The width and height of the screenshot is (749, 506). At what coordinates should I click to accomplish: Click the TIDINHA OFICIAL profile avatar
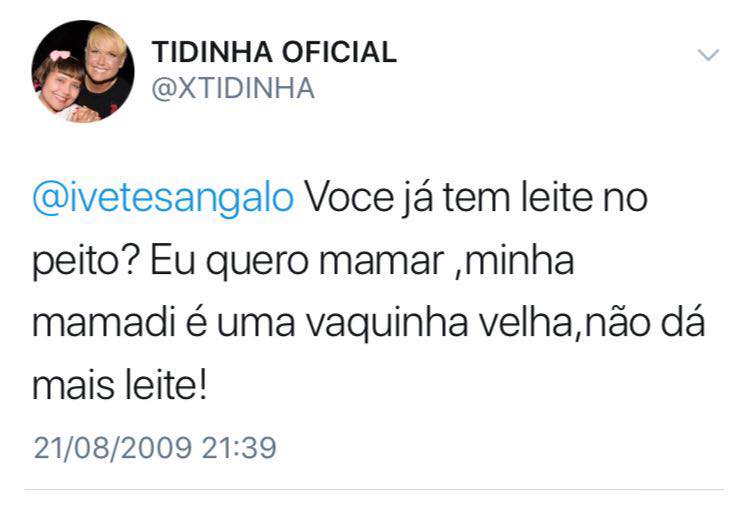pyautogui.click(x=83, y=71)
